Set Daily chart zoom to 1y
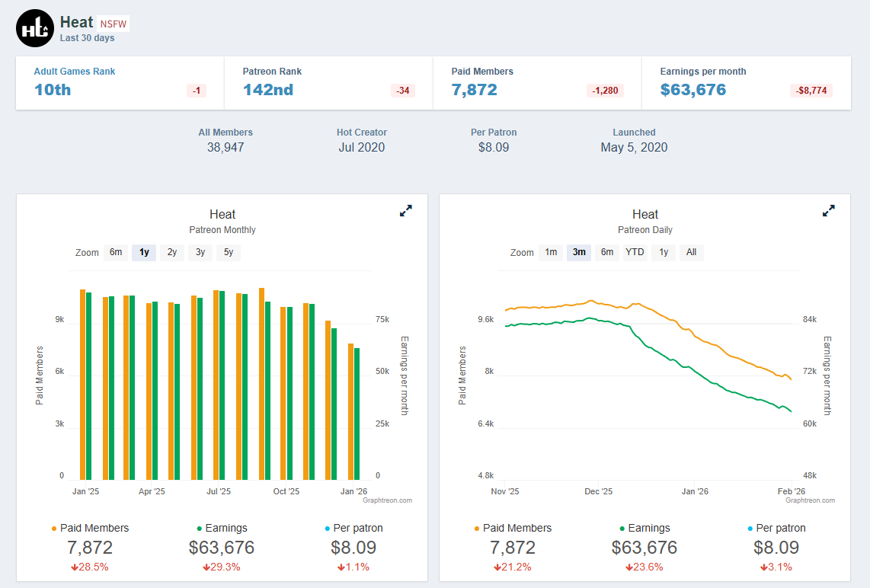870x588 pixels. click(664, 252)
